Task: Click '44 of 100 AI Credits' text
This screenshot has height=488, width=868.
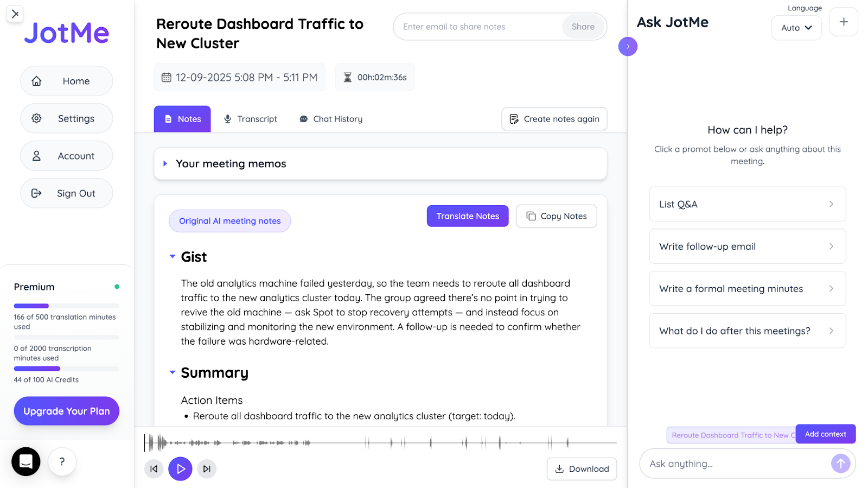Action: [x=46, y=380]
